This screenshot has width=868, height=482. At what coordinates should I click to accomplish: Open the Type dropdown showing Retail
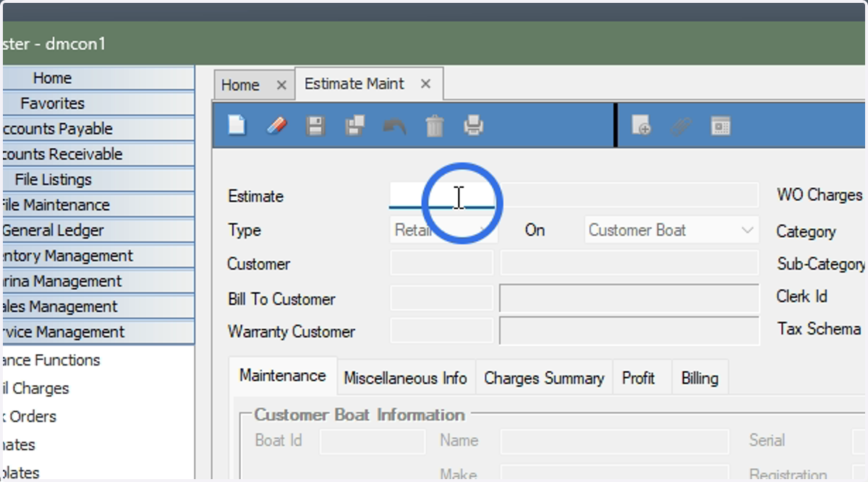443,231
